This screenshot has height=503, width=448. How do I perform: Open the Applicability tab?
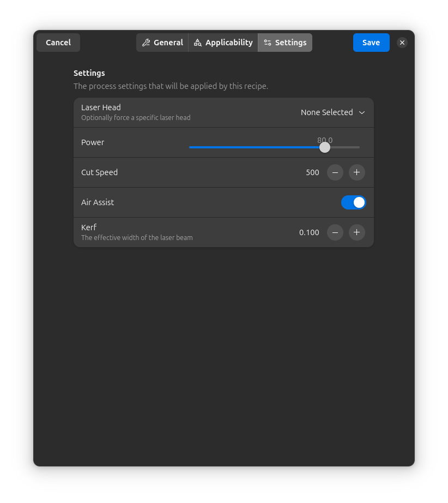[x=223, y=42]
